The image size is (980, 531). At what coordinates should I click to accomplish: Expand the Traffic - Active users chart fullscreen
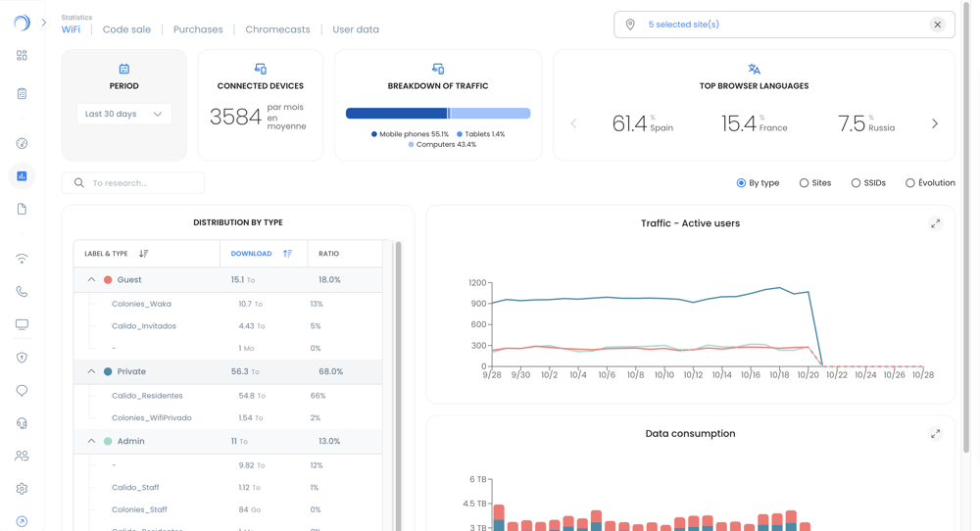(935, 223)
